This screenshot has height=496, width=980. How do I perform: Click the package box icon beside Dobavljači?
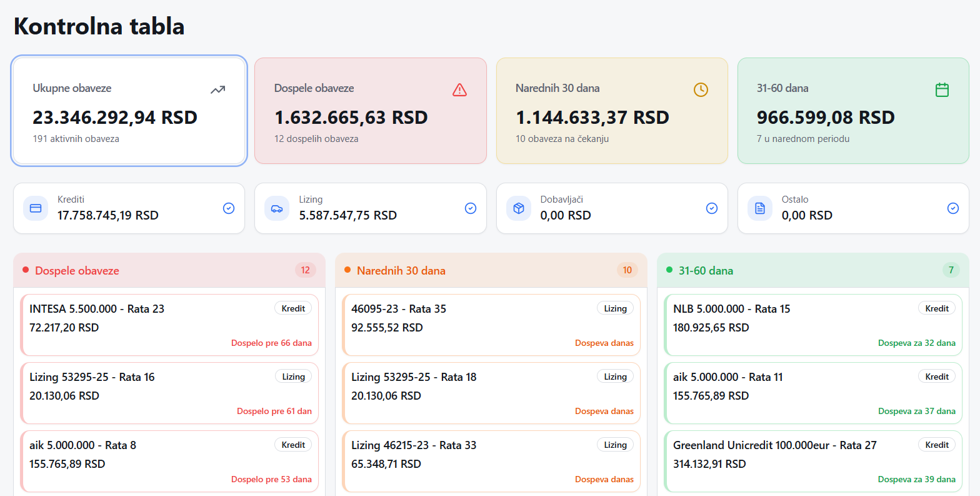[518, 208]
